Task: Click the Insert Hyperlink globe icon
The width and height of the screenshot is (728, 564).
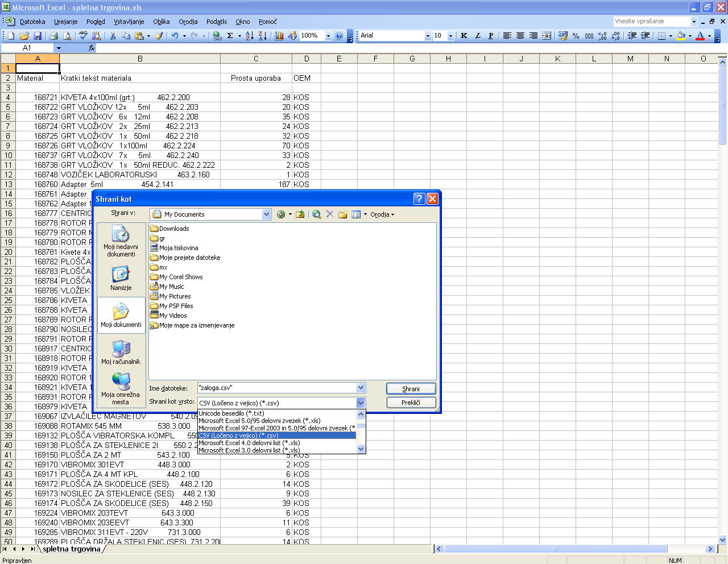Action: pyautogui.click(x=217, y=36)
